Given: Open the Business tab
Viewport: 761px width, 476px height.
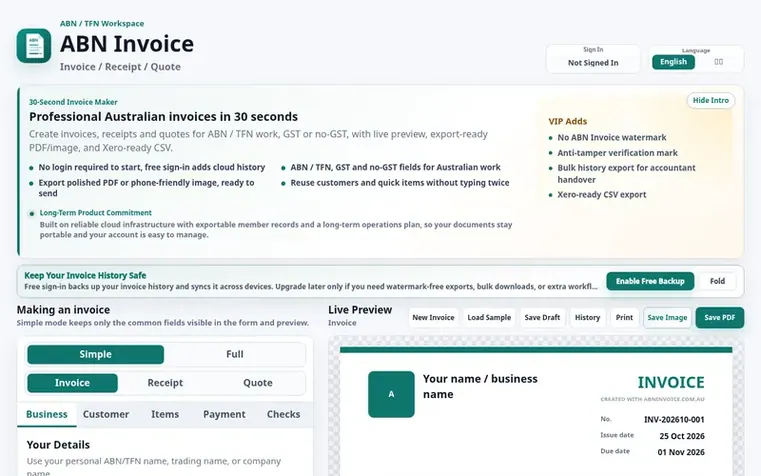Looking at the screenshot, I should tap(47, 414).
